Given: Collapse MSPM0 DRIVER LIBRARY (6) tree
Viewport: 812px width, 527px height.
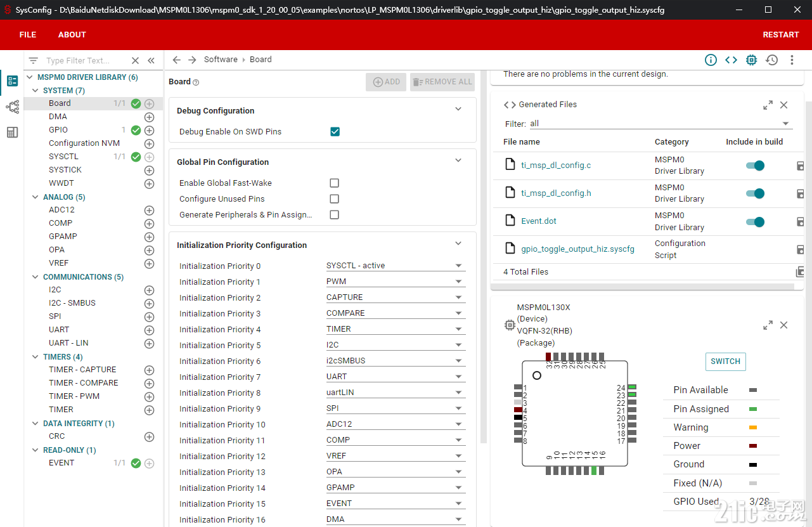Looking at the screenshot, I should [30, 77].
